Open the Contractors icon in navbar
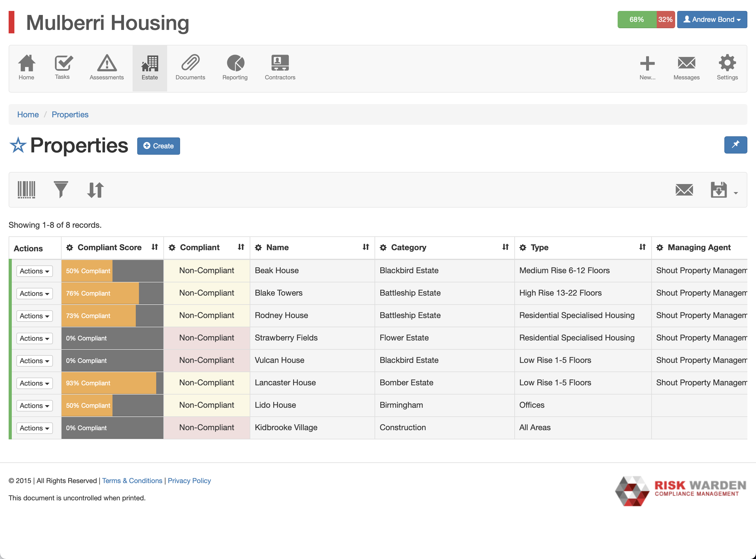 point(280,68)
